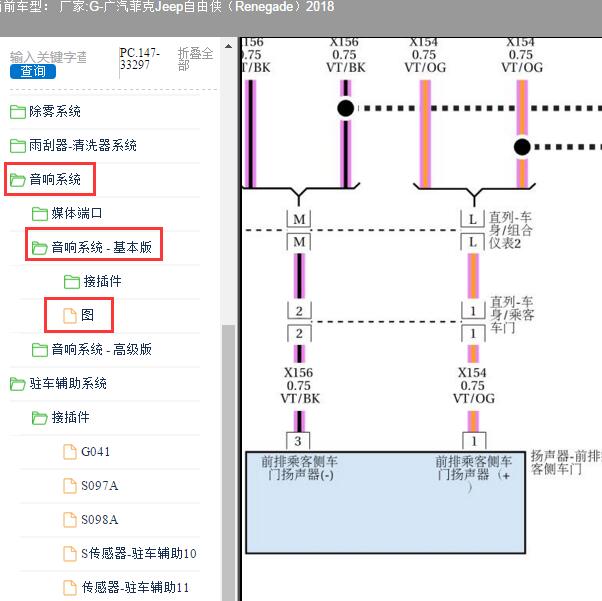
Task: Click the sidebar vertical scrollbar thumb
Action: (x=229, y=462)
